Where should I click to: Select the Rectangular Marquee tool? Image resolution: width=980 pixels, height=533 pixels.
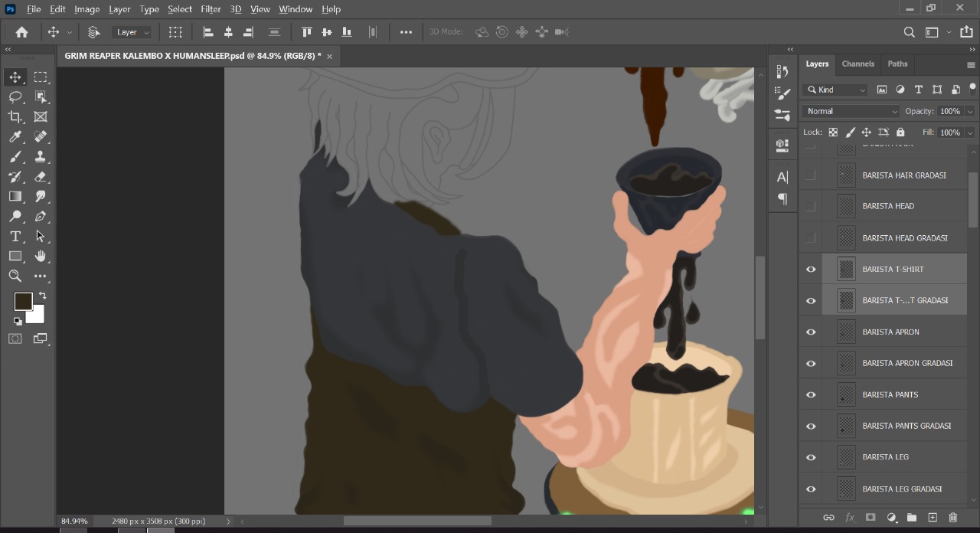pos(41,77)
